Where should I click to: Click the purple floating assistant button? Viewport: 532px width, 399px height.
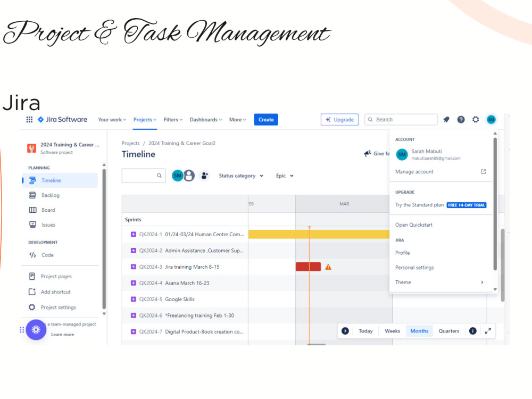click(x=36, y=329)
